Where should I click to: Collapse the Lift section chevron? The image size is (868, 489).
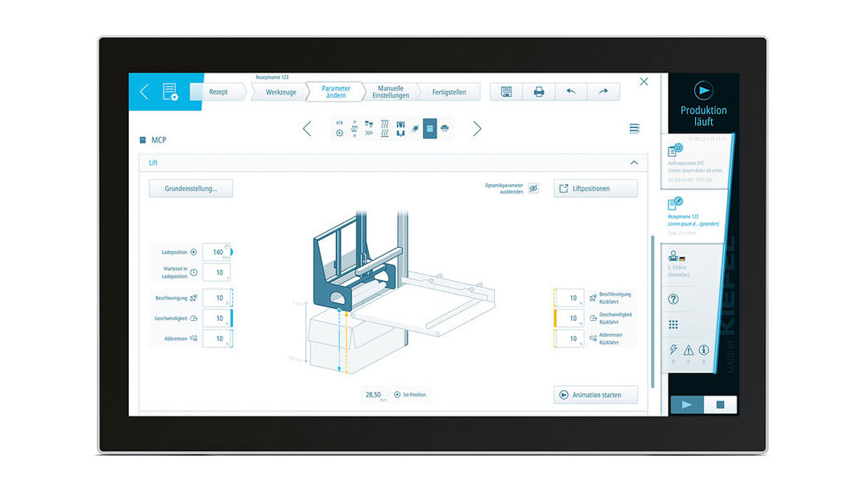[634, 163]
